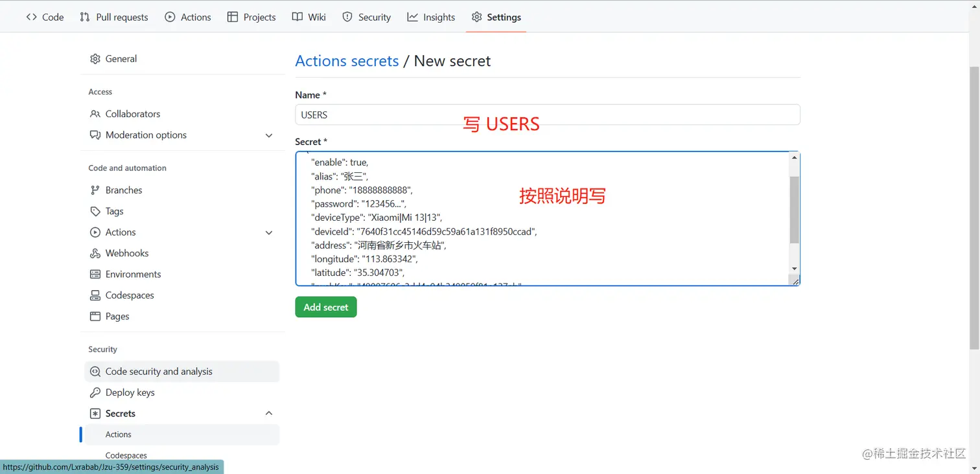This screenshot has width=980, height=474.
Task: Click the Environments server icon
Action: click(x=95, y=275)
